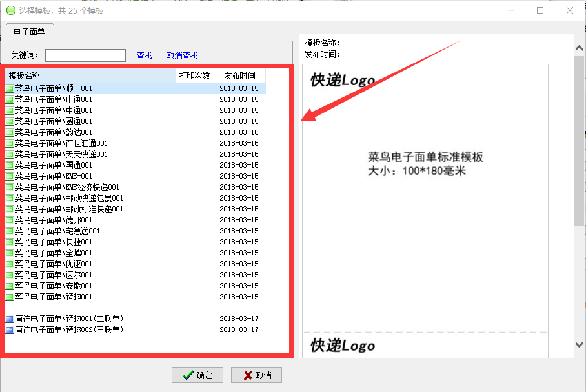Image resolution: width=586 pixels, height=392 pixels.
Task: Select template name 菜鸟电子面单\EMS经济快递001
Action: (67, 187)
